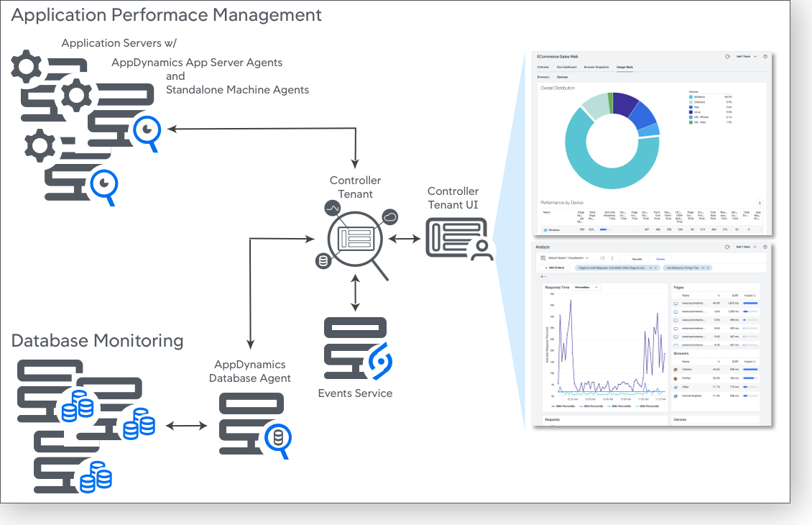Click the Internet Explorer icon row
Image resolution: width=812 pixels, height=525 pixels.
pyautogui.click(x=675, y=396)
